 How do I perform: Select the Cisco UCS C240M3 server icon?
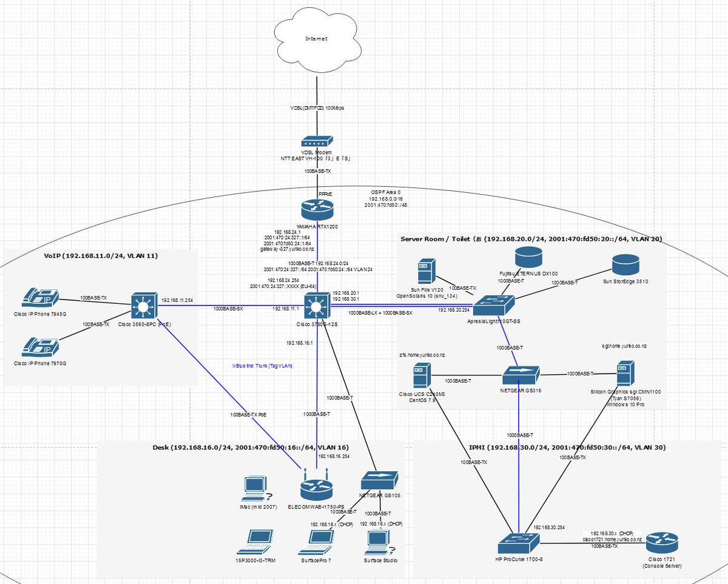pyautogui.click(x=421, y=375)
